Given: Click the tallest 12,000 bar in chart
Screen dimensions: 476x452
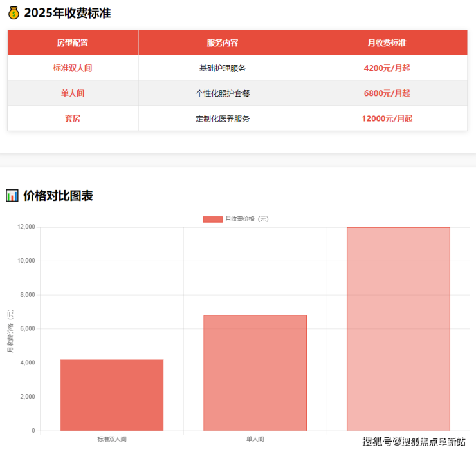Looking at the screenshot, I should click(398, 328).
